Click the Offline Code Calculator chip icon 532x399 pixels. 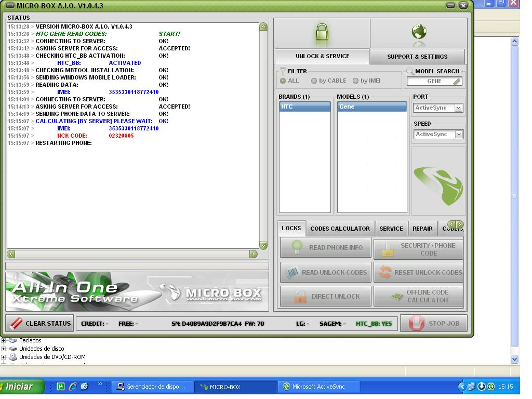[x=396, y=297]
